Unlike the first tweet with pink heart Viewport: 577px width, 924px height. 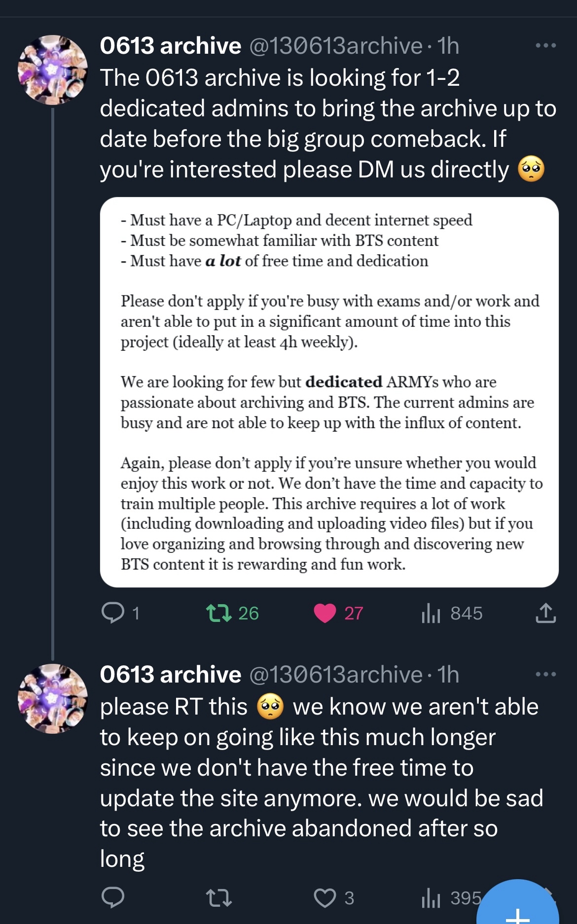[325, 613]
